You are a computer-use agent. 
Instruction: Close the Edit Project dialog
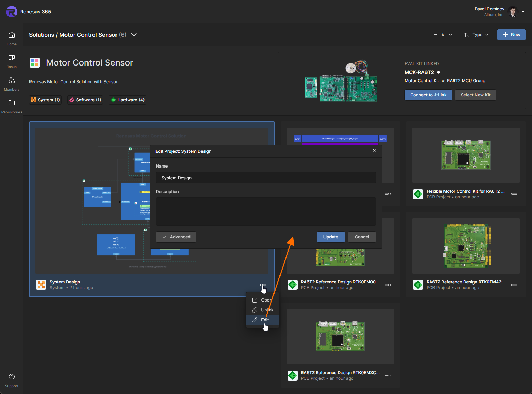pos(374,151)
